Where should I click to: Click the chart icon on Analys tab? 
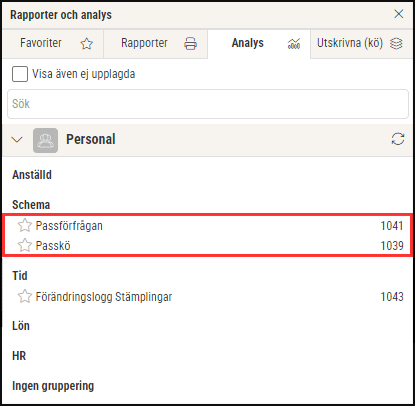coord(294,44)
